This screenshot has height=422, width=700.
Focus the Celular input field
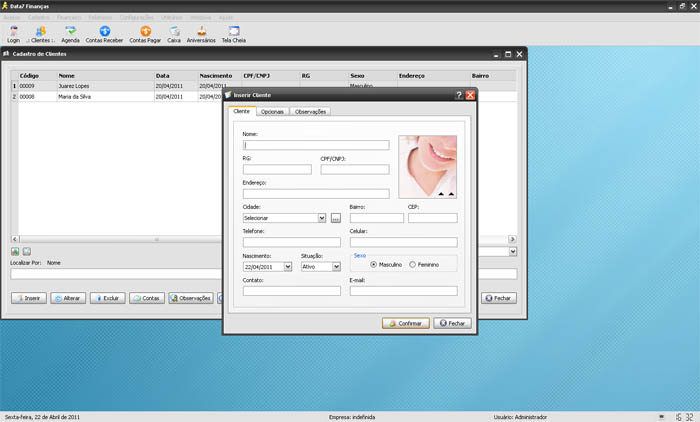403,242
